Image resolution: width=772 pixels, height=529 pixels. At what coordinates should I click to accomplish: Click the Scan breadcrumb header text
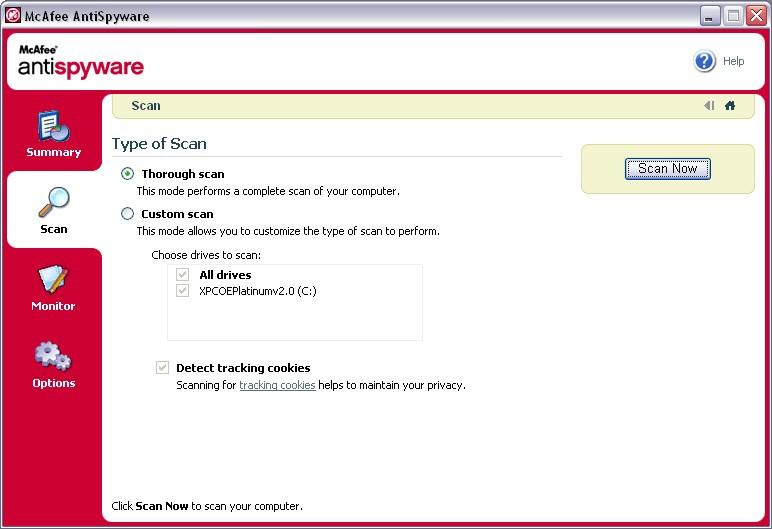click(x=146, y=105)
